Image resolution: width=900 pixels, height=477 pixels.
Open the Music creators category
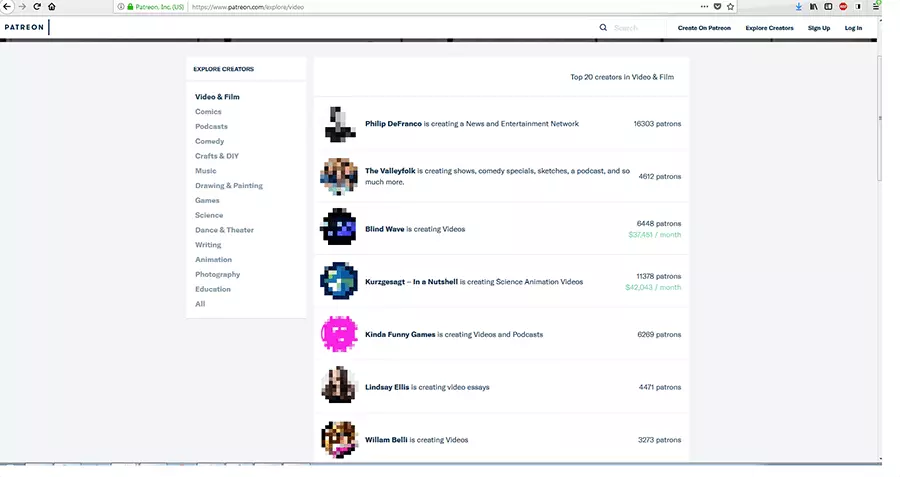pyautogui.click(x=205, y=171)
